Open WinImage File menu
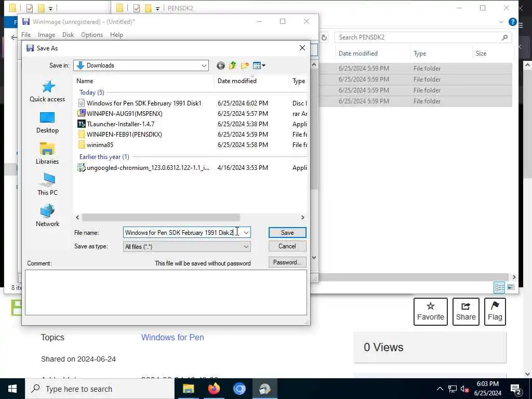 [x=26, y=35]
